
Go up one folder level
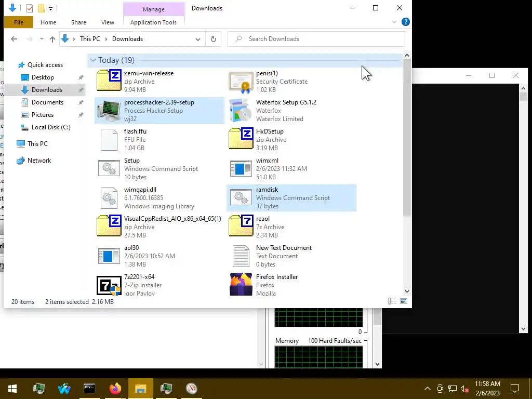point(52,39)
